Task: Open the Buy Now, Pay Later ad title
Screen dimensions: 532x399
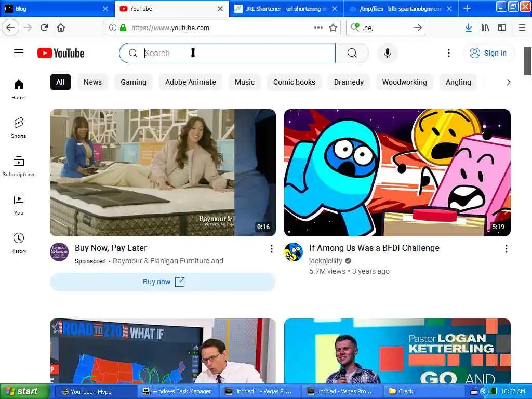Action: pyautogui.click(x=111, y=248)
